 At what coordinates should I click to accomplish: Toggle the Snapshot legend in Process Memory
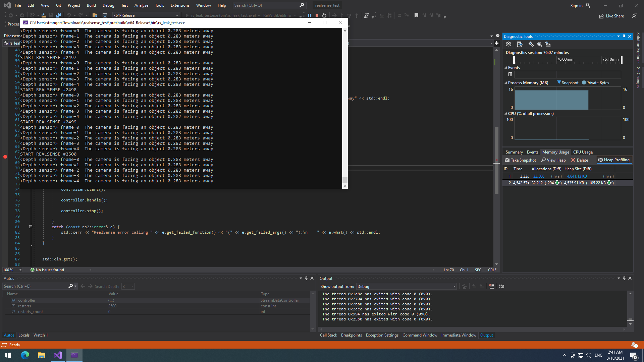click(568, 82)
